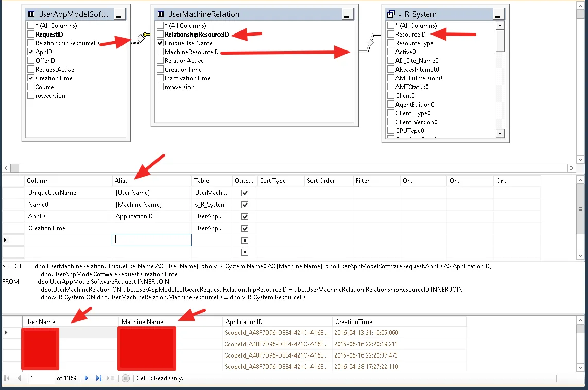Viewport: 588px width, 390px height.
Task: Click v_R_System list scroll down arrow
Action: [500, 133]
